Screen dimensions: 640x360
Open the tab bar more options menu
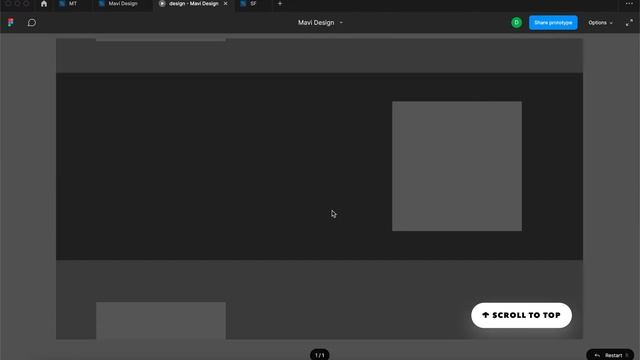point(629,4)
